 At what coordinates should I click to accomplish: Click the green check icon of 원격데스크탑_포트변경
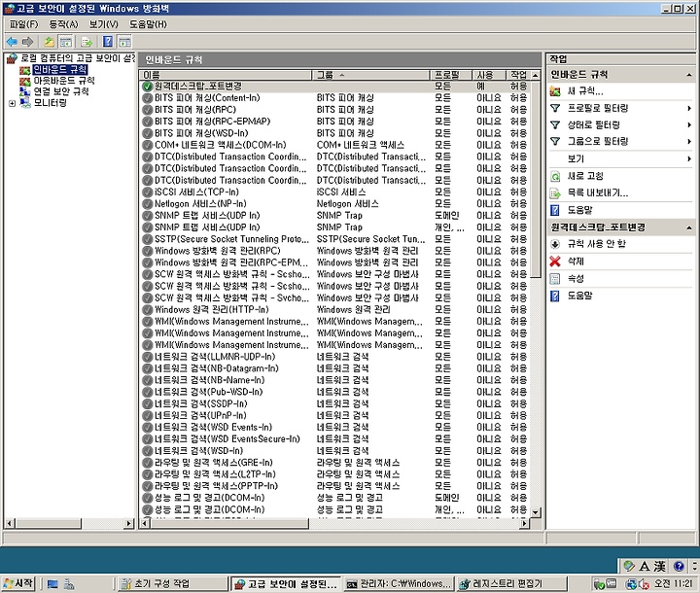pos(148,87)
